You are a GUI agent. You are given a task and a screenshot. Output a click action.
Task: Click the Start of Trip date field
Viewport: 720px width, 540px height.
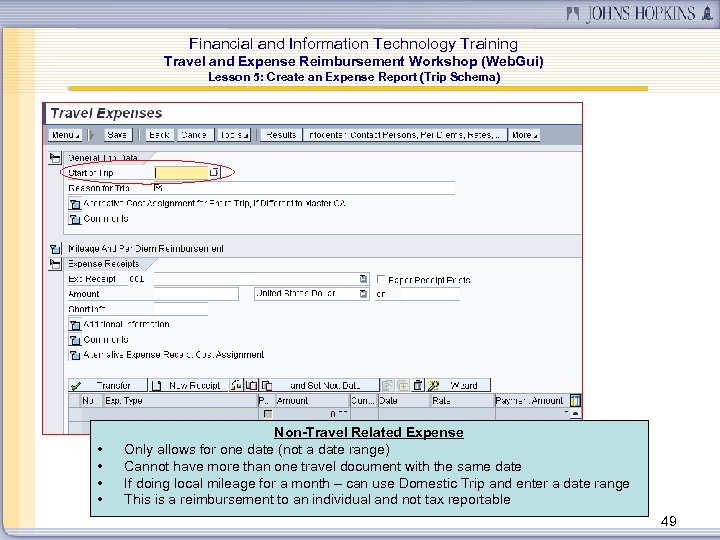coord(181,173)
